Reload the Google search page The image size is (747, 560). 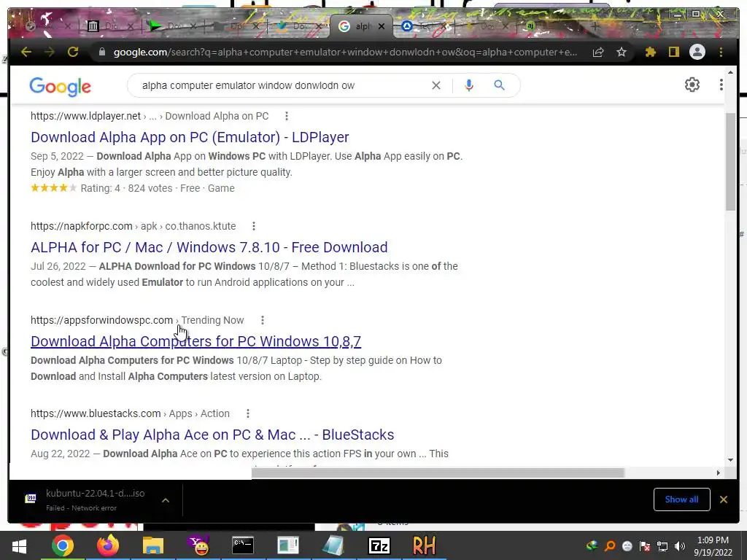click(73, 52)
